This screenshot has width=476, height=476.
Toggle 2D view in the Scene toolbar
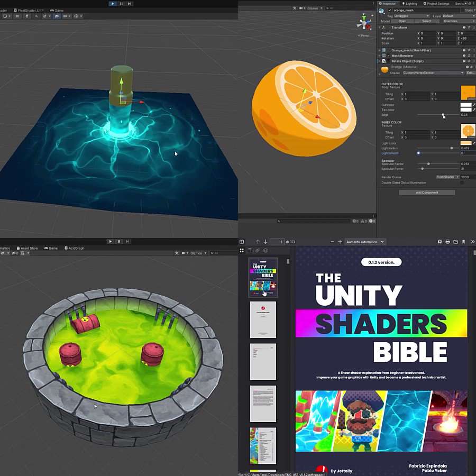tap(16, 16)
